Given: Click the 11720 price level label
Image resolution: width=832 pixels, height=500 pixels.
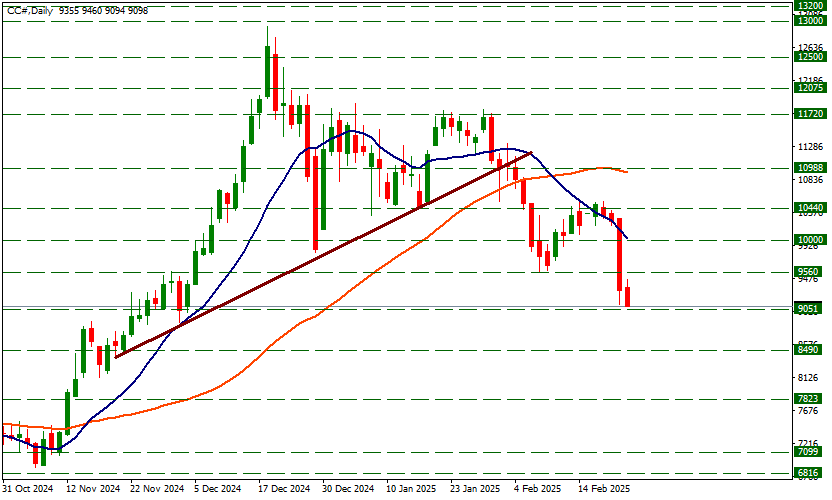Looking at the screenshot, I should click(810, 114).
